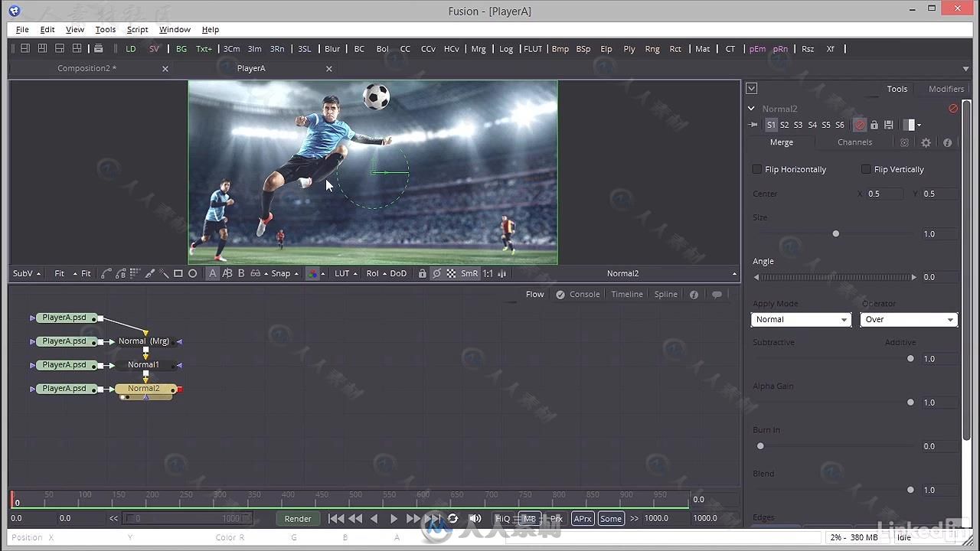Add a Background (BG) tool from toolbar
This screenshot has width=980, height=551.
(181, 48)
